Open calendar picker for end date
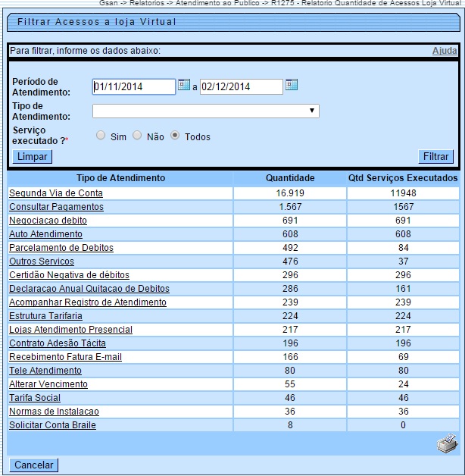This screenshot has width=465, height=476. pos(292,85)
